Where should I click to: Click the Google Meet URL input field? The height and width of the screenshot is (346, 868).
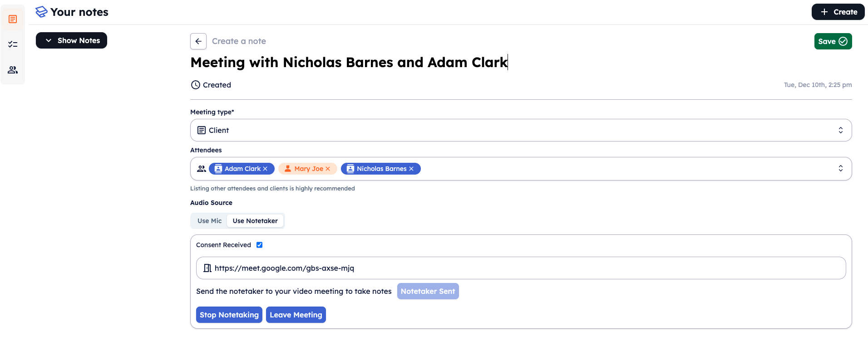(x=521, y=268)
